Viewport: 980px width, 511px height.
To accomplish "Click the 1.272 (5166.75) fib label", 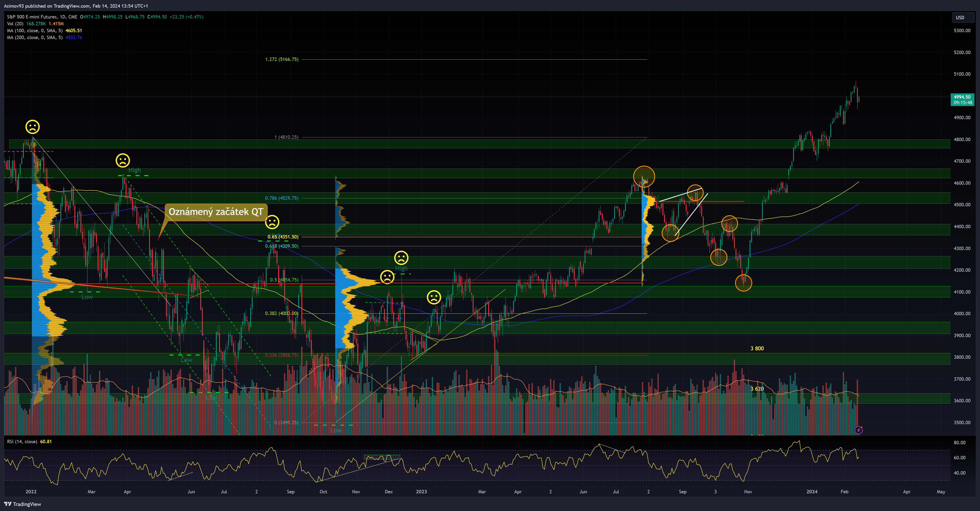I will pyautogui.click(x=282, y=59).
